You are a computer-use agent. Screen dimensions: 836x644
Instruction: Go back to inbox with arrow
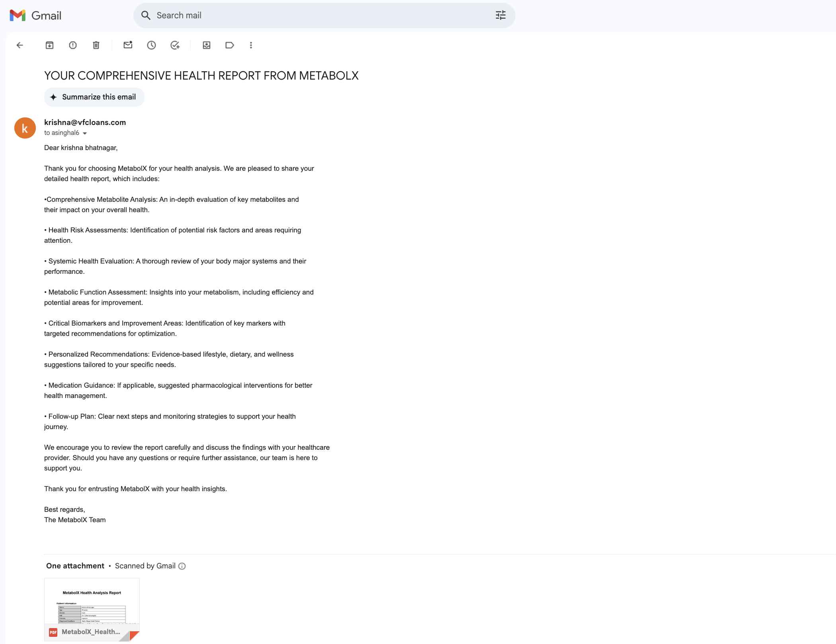(20, 45)
